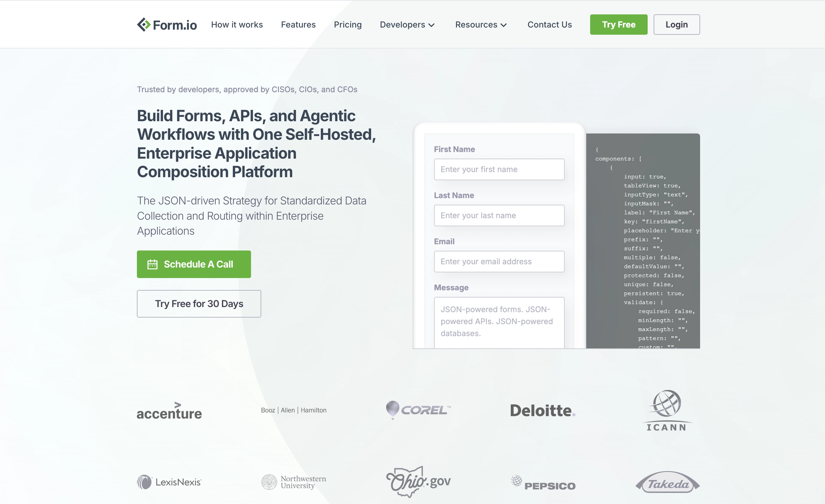Image resolution: width=825 pixels, height=504 pixels.
Task: Open the How it works page
Action: (237, 25)
